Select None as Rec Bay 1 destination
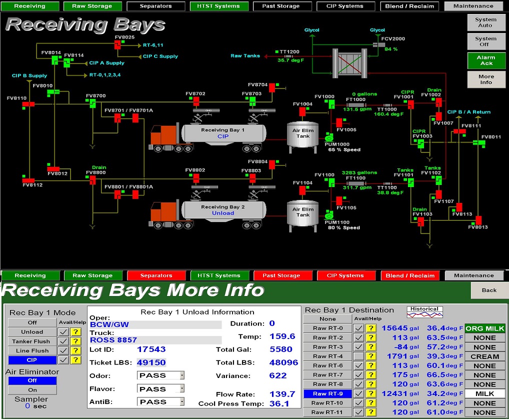 tap(327, 318)
